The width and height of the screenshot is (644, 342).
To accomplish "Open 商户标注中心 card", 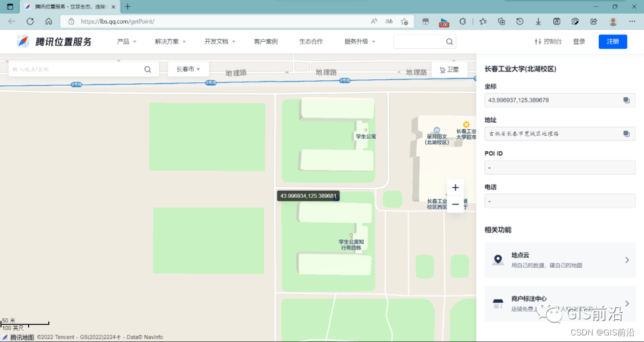I will click(x=560, y=303).
